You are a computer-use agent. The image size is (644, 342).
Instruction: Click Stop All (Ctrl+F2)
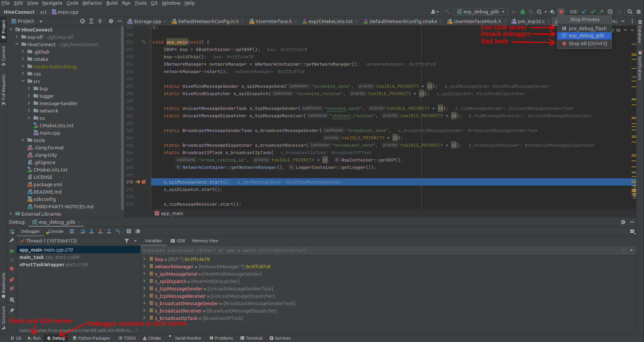tap(584, 44)
